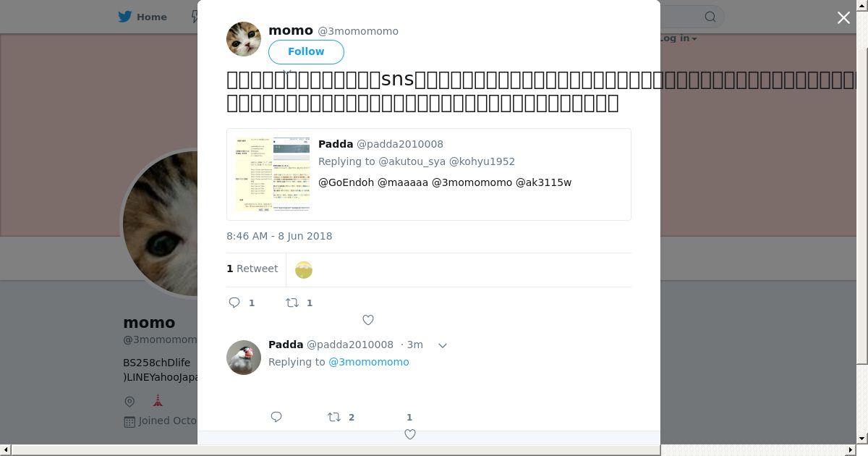
Task: Open the retweeter's round avatar
Action: [304, 270]
